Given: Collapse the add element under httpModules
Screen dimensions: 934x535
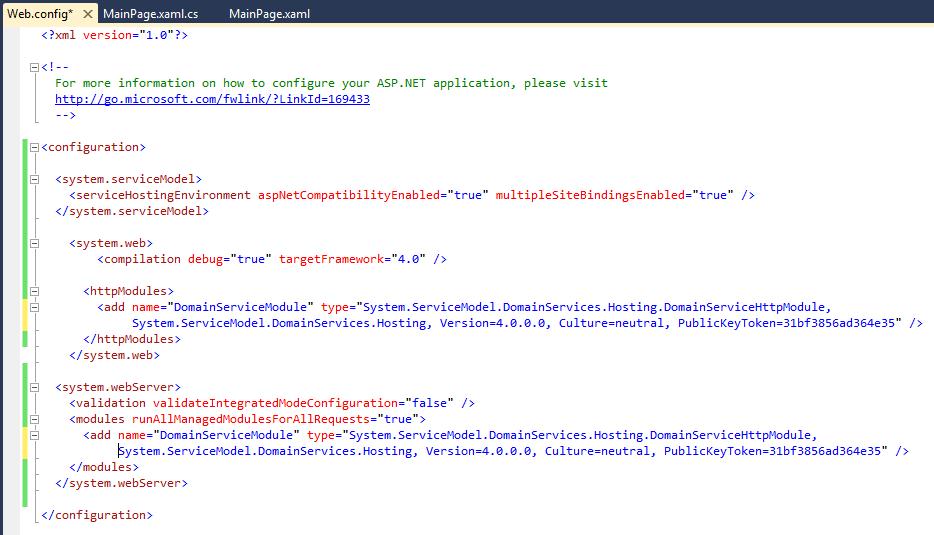Looking at the screenshot, I should pyautogui.click(x=35, y=307).
